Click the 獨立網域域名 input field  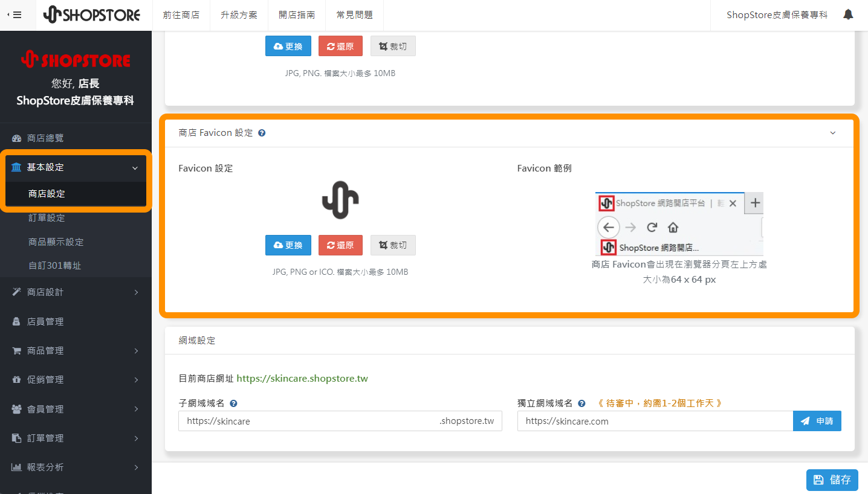[x=655, y=421]
